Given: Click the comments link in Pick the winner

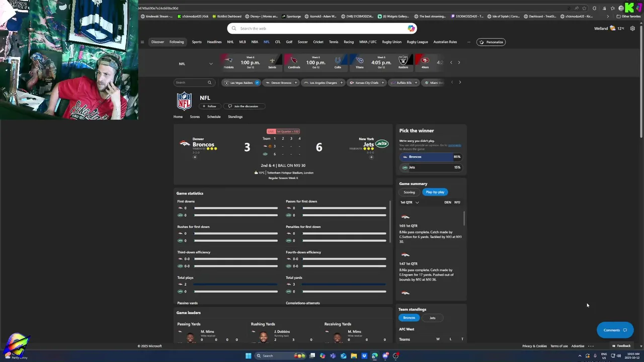Looking at the screenshot, I should 454,145.
